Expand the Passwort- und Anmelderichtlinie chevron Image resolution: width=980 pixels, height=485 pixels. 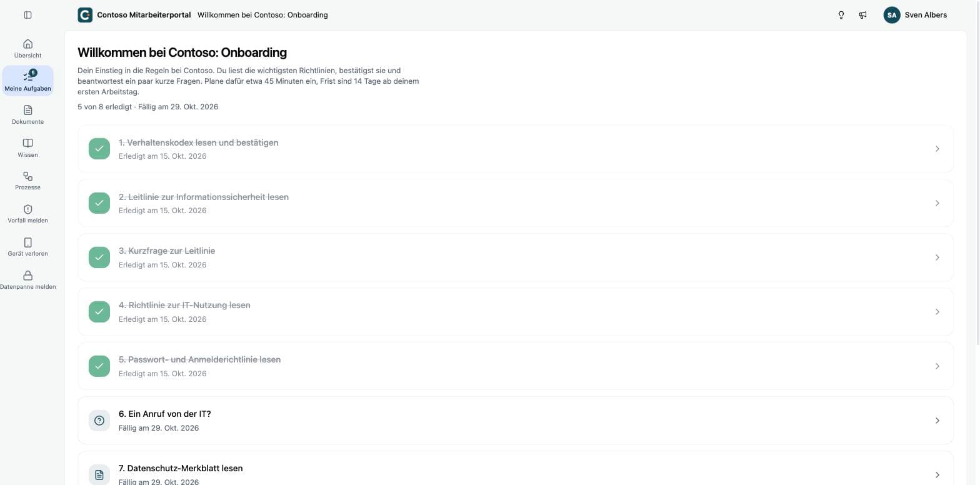point(937,366)
